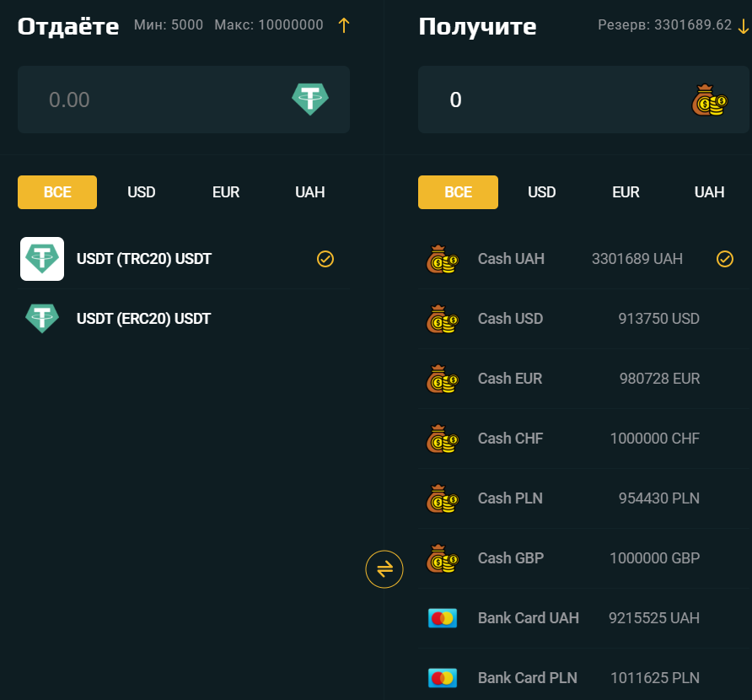The height and width of the screenshot is (700, 752).
Task: Click the Отдаёте amount input field
Action: (x=152, y=100)
